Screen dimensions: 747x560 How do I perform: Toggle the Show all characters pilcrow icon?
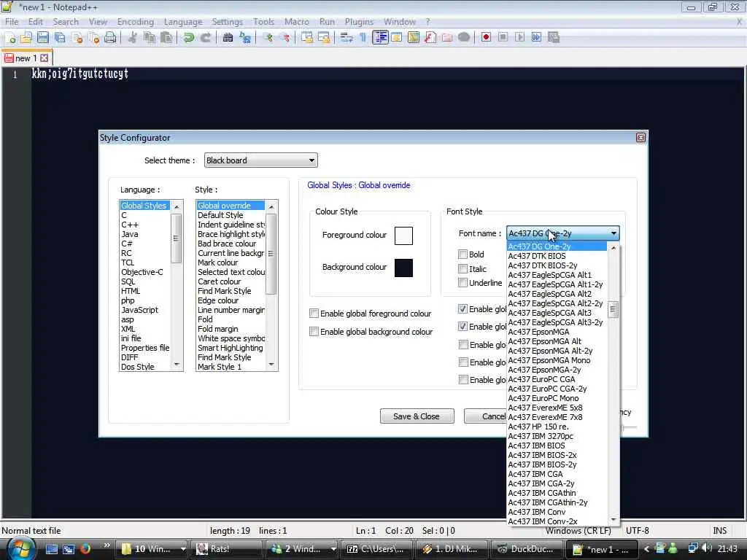point(363,38)
